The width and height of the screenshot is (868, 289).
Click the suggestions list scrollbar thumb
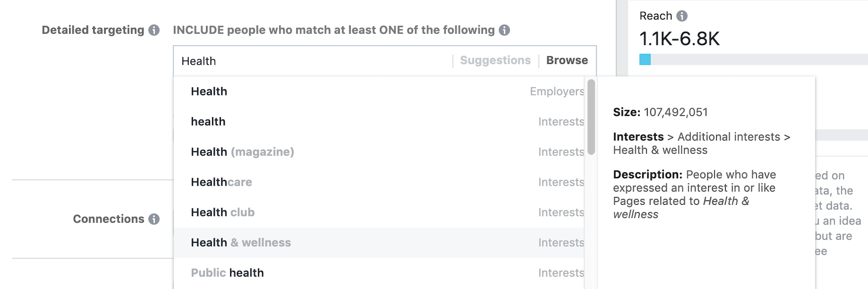591,117
